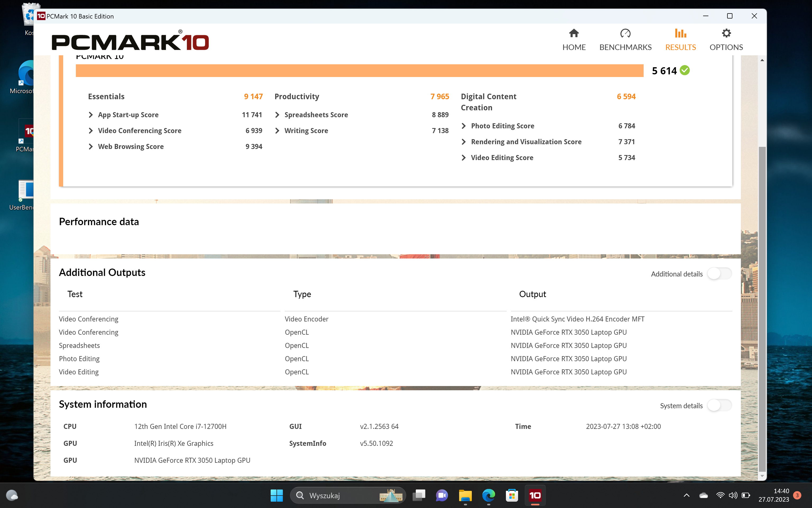Click the battery tray icon
The width and height of the screenshot is (812, 508).
[x=746, y=495]
